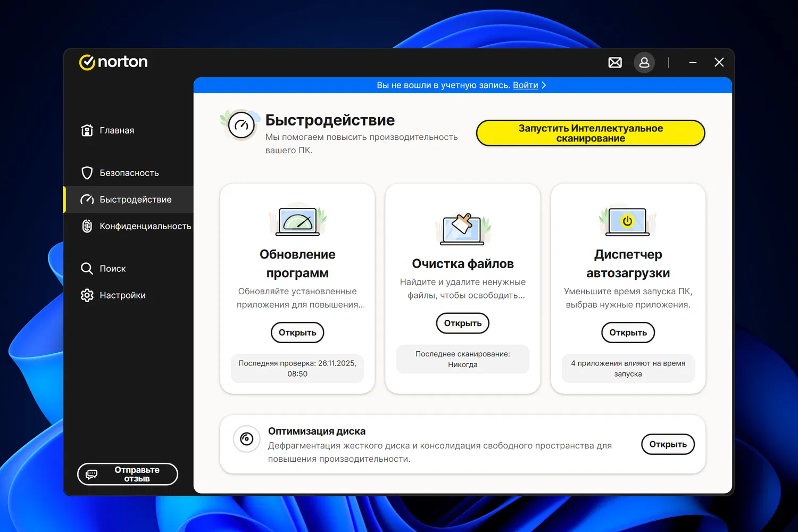The height and width of the screenshot is (532, 798).
Task: Click Открыть under Диспетчер автозагрузки
Action: point(628,332)
